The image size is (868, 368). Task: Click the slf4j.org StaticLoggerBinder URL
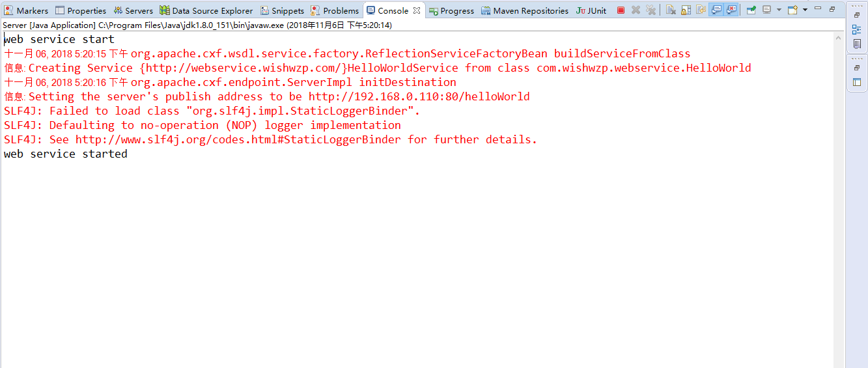coord(238,139)
